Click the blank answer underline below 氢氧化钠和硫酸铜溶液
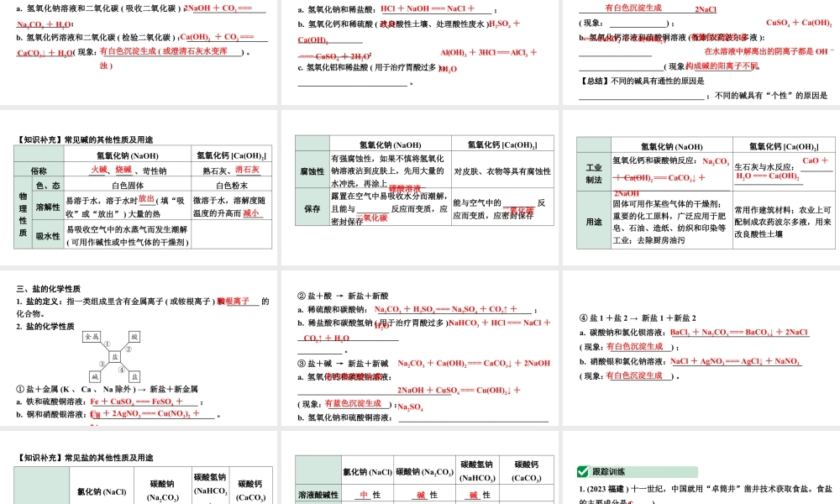Viewport: 840px width, 504px height. [x=475, y=419]
